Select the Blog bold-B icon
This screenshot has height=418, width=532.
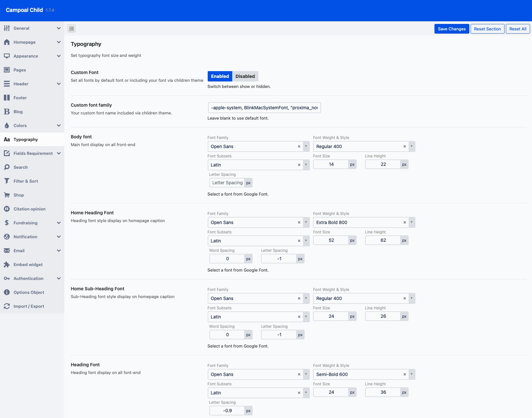pyautogui.click(x=7, y=112)
